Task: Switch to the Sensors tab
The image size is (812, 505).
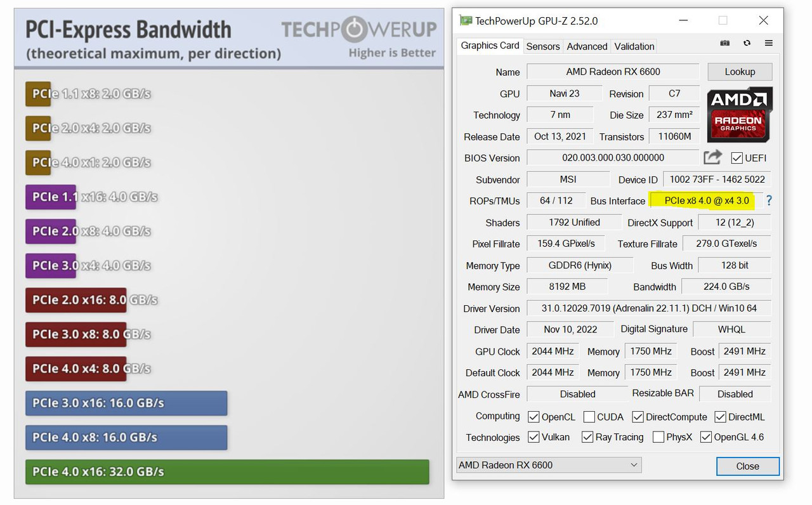Action: click(543, 46)
